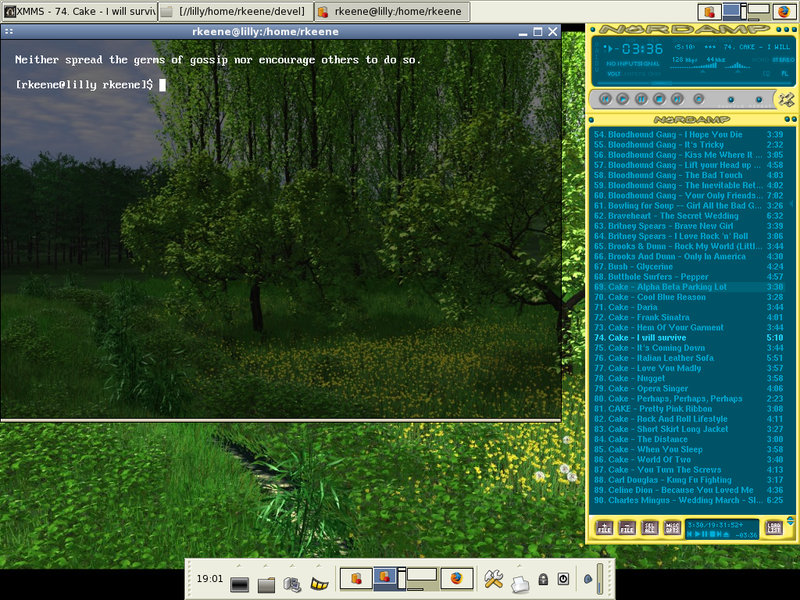Open network computers icon in bottom panel
The width and height of the screenshot is (800, 600).
tap(292, 584)
